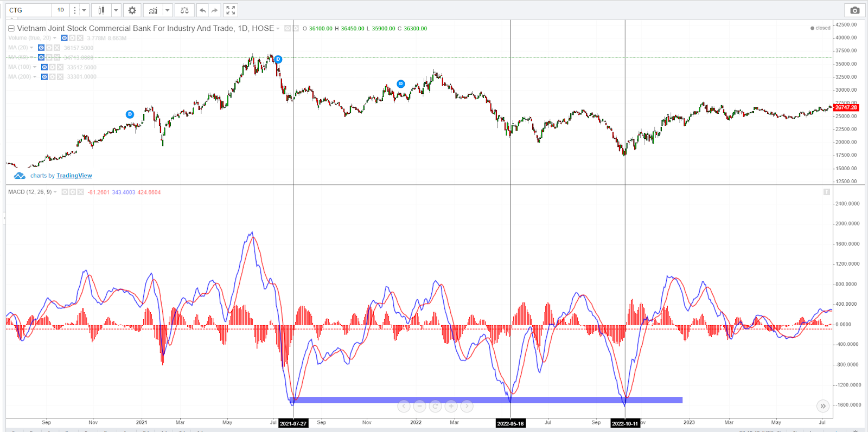This screenshot has height=432, width=868.
Task: Click the dividend marker near December 2021
Action: (401, 83)
